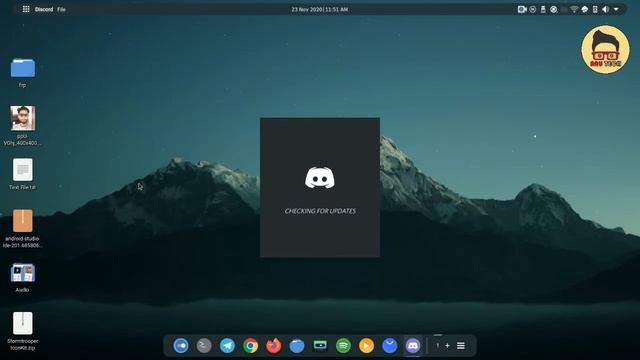Open the Discord application menu in top bar
The height and width of the screenshot is (360, 640).
pyautogui.click(x=44, y=9)
